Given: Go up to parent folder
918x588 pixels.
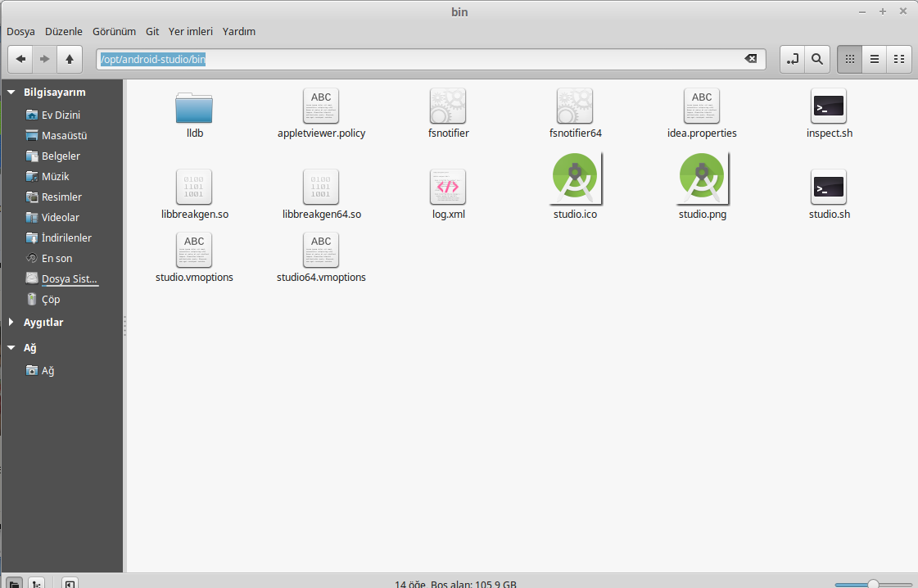Looking at the screenshot, I should point(70,59).
